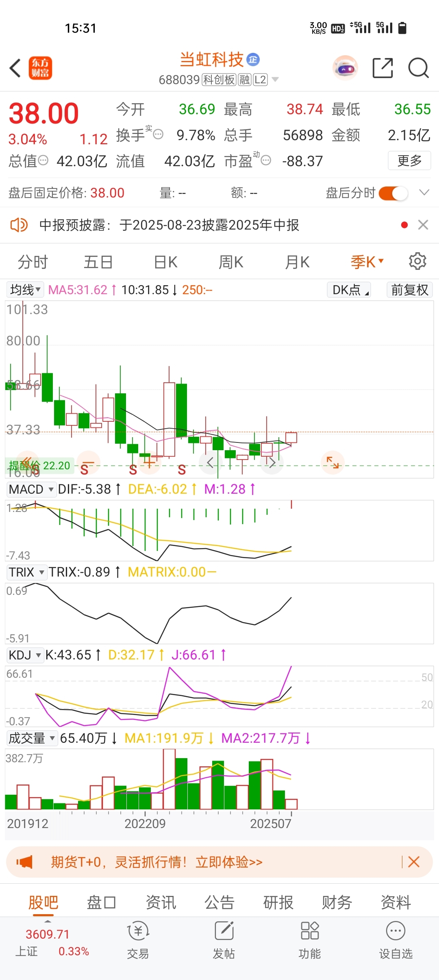
Task: Tap the info icon beside 换手
Action: [x=159, y=134]
